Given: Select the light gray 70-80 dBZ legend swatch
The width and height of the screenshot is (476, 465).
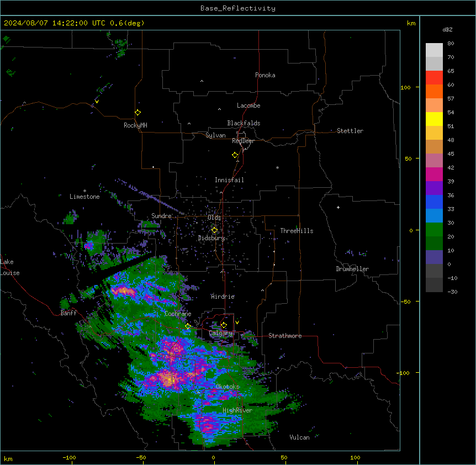Looking at the screenshot, I should coord(434,50).
